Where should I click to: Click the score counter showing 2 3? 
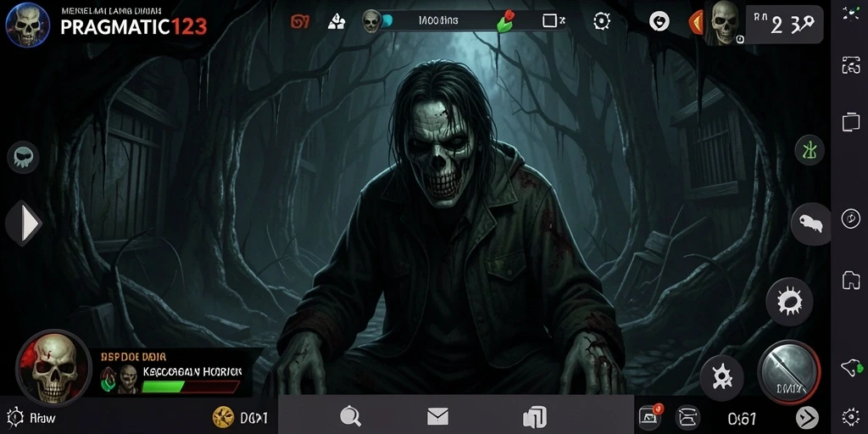click(784, 25)
